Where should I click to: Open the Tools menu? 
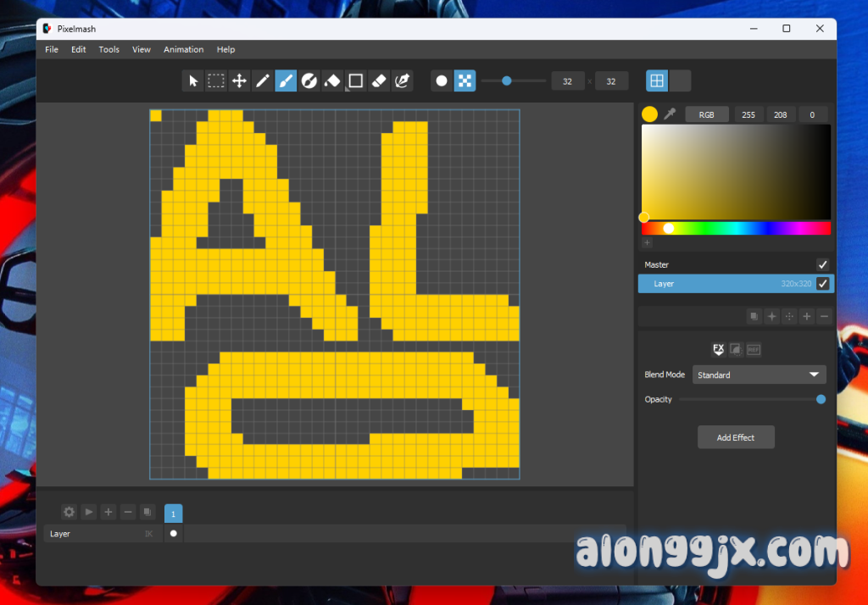coord(108,49)
